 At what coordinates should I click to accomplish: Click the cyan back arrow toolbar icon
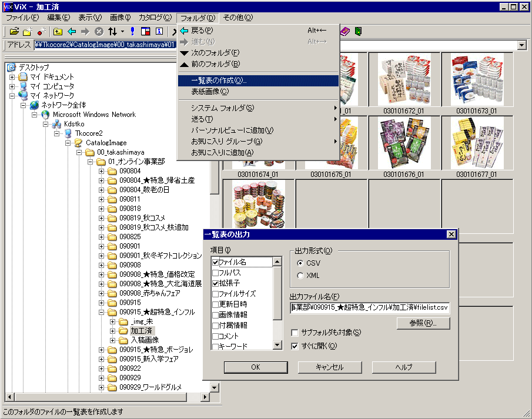coord(72,31)
